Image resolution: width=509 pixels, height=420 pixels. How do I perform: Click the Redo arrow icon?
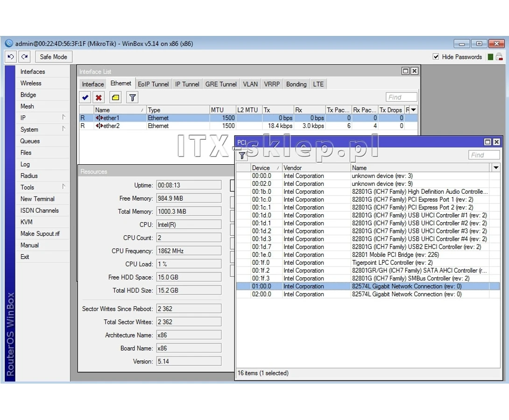click(24, 57)
